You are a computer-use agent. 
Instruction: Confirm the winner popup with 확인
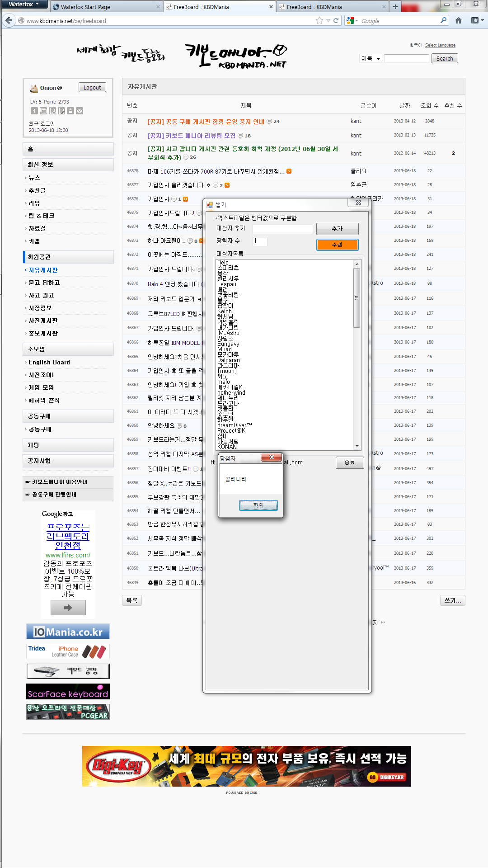[x=258, y=505]
